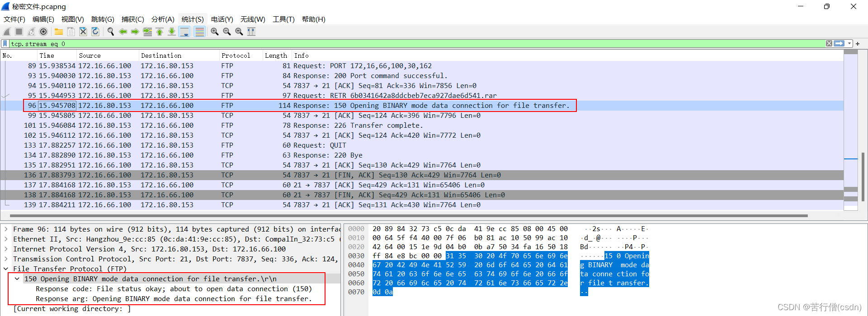Reload the capture file icon
The width and height of the screenshot is (868, 316).
point(95,32)
